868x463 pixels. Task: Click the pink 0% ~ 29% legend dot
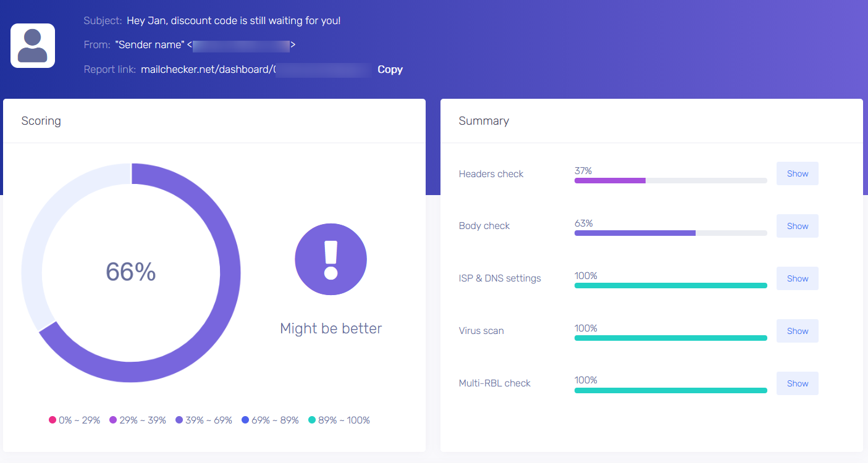coord(53,420)
